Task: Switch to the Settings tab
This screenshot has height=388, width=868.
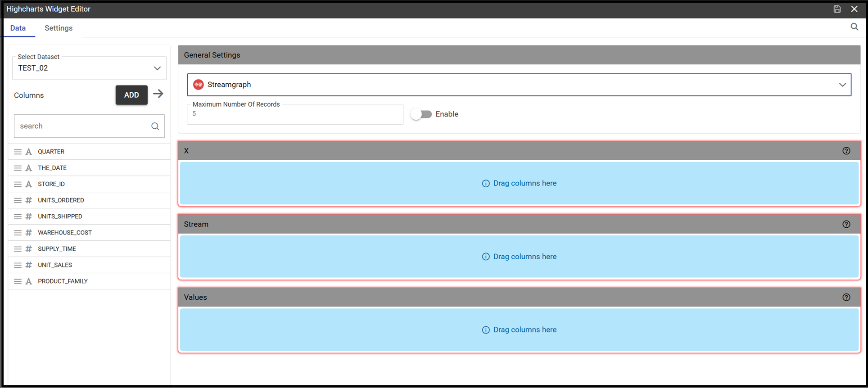Action: (59, 28)
